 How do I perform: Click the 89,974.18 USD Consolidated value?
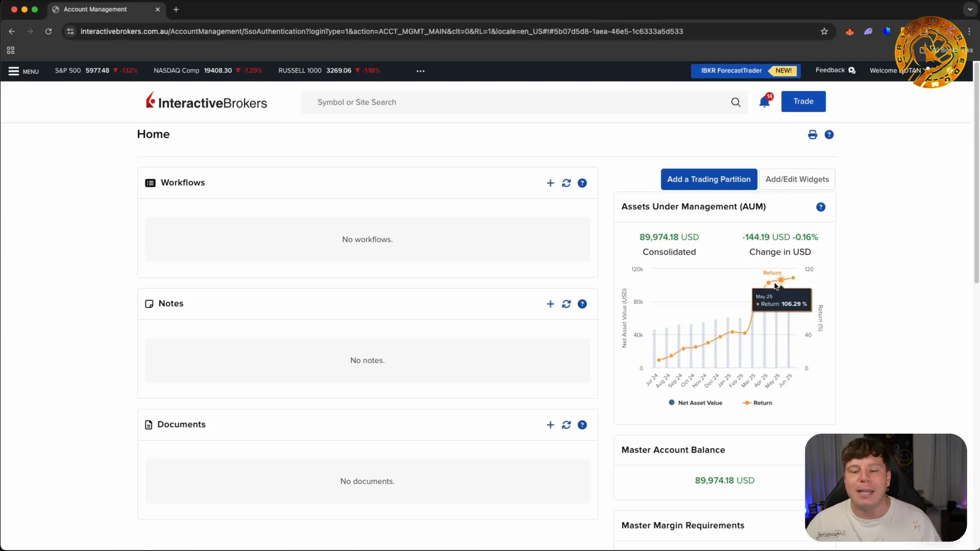669,237
